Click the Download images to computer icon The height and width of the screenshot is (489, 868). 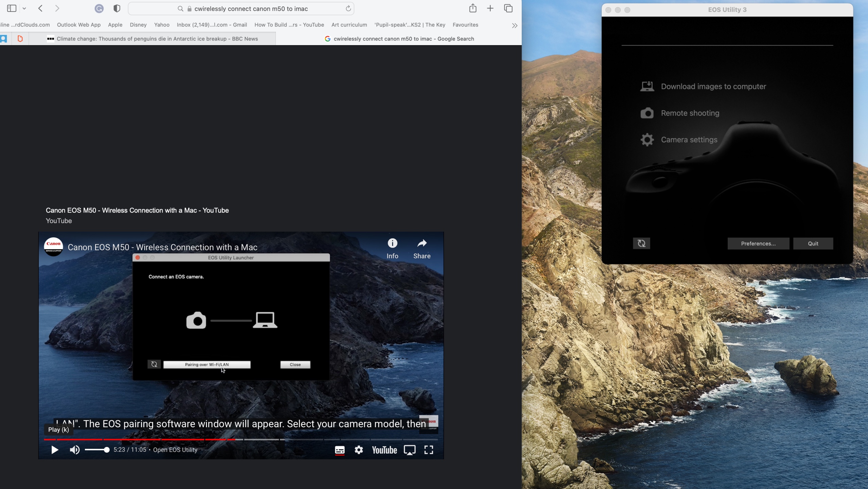point(647,87)
